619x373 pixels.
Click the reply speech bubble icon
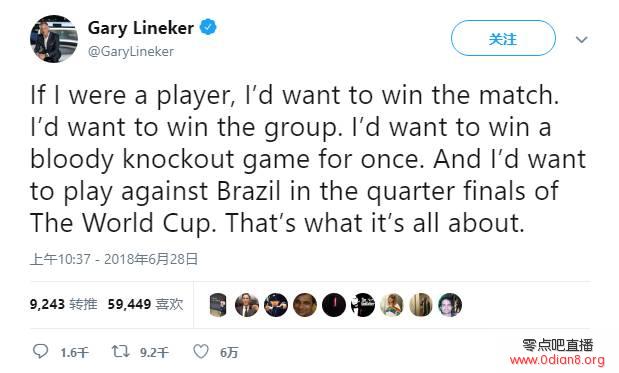click(40, 351)
